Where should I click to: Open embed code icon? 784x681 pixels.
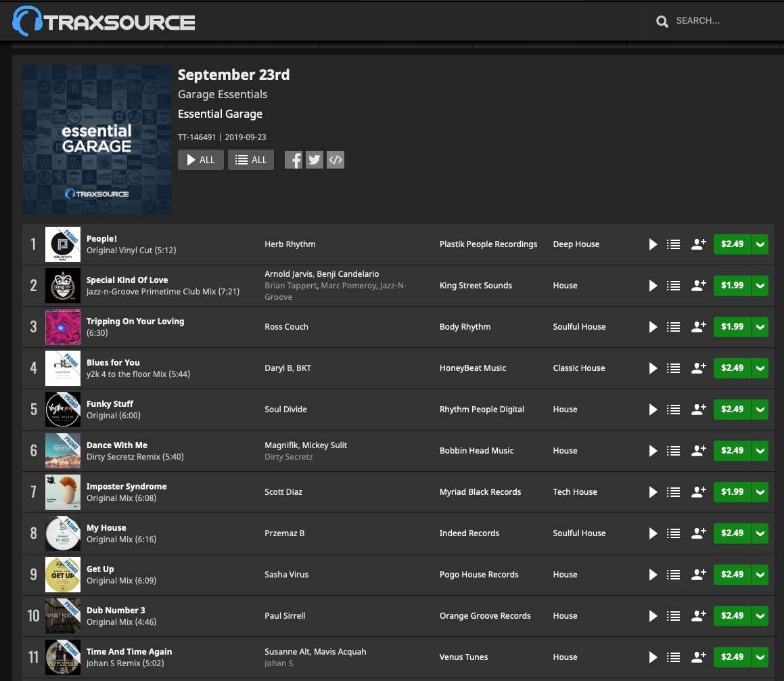pyautogui.click(x=336, y=160)
